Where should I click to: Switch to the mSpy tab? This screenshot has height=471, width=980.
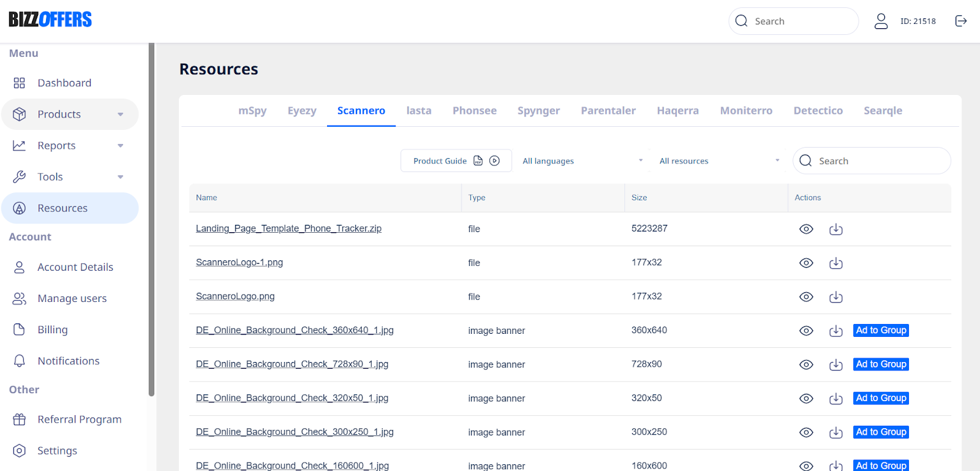[x=252, y=111]
